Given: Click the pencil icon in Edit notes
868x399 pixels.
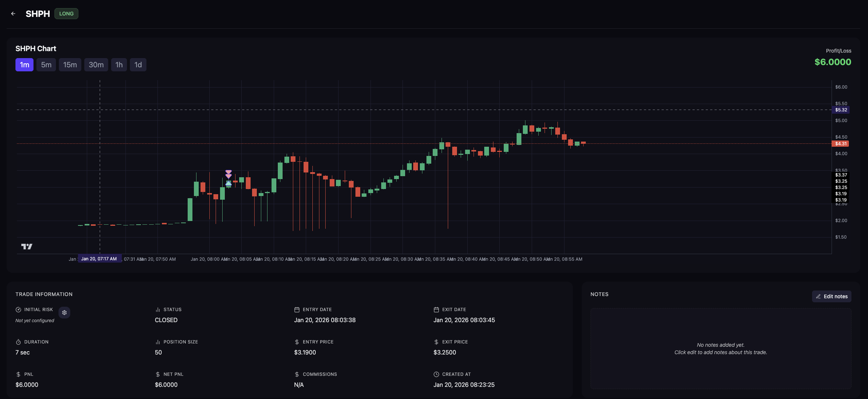Looking at the screenshot, I should [818, 296].
